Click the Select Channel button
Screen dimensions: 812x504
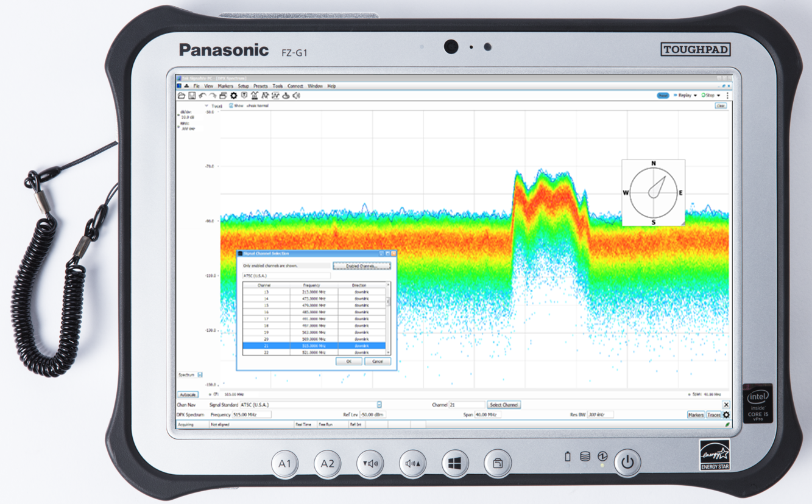click(504, 405)
